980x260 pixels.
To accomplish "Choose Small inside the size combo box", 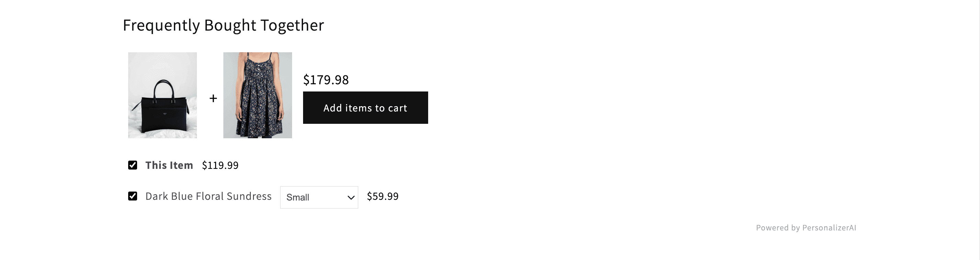I will [319, 197].
